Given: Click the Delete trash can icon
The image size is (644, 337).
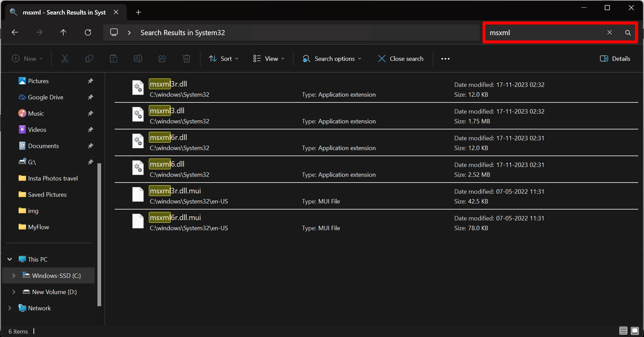Looking at the screenshot, I should (x=187, y=58).
